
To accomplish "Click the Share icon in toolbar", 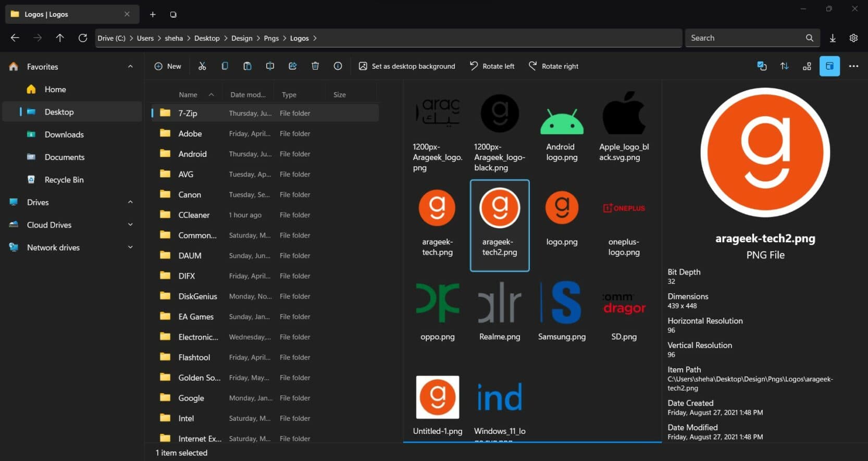I will pos(293,66).
